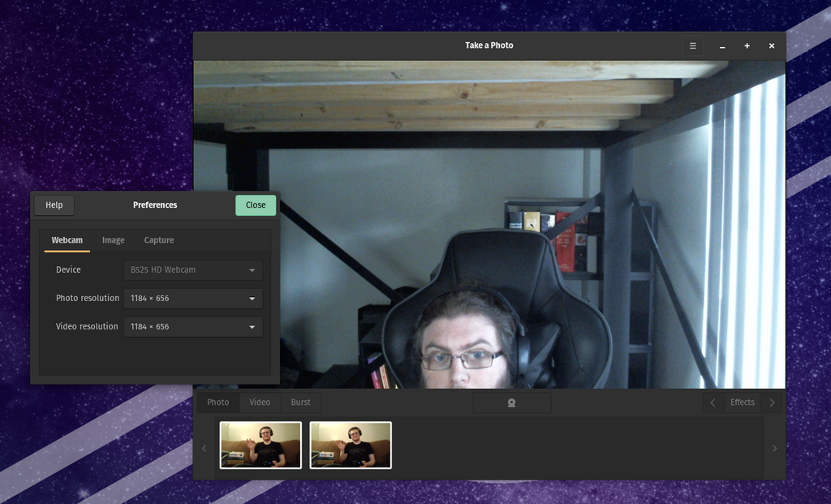Switch to Photo capture mode

point(217,403)
